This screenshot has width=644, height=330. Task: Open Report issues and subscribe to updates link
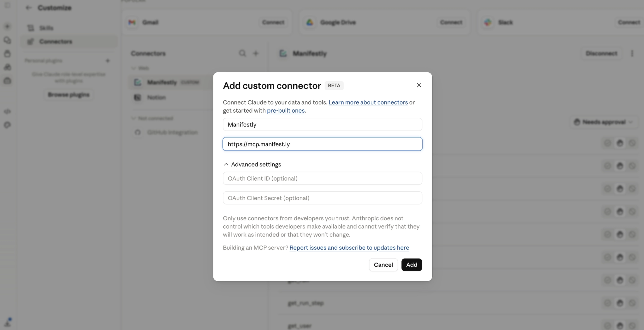pyautogui.click(x=349, y=248)
